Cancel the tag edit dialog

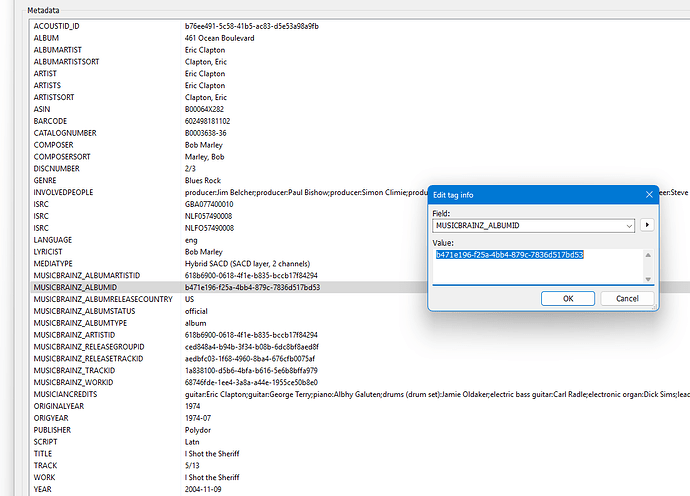pyautogui.click(x=627, y=298)
